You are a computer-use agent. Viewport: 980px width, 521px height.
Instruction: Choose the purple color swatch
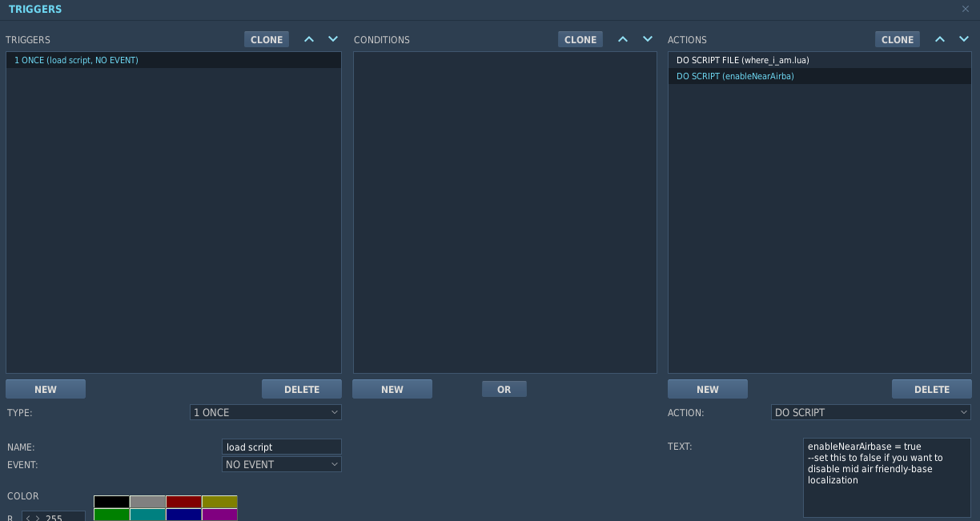[219, 515]
